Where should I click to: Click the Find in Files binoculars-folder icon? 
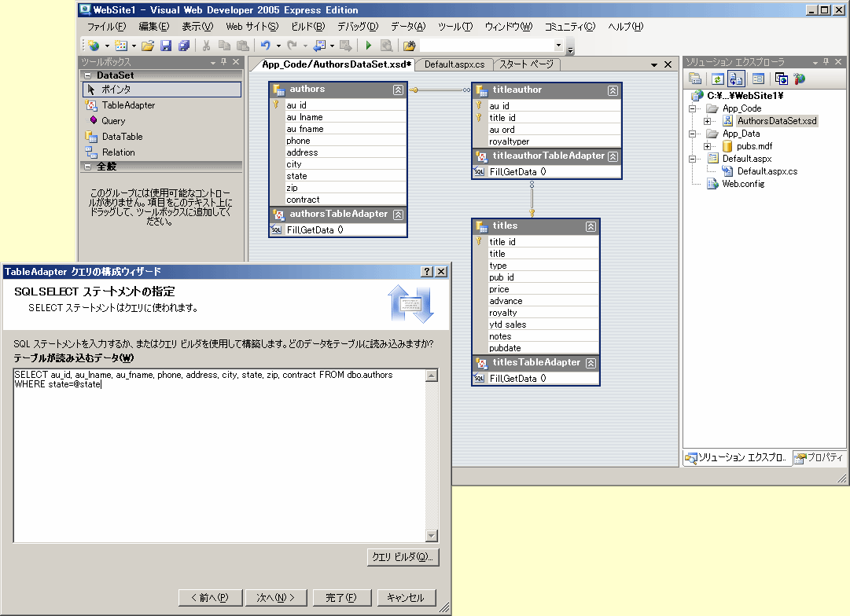click(x=410, y=46)
